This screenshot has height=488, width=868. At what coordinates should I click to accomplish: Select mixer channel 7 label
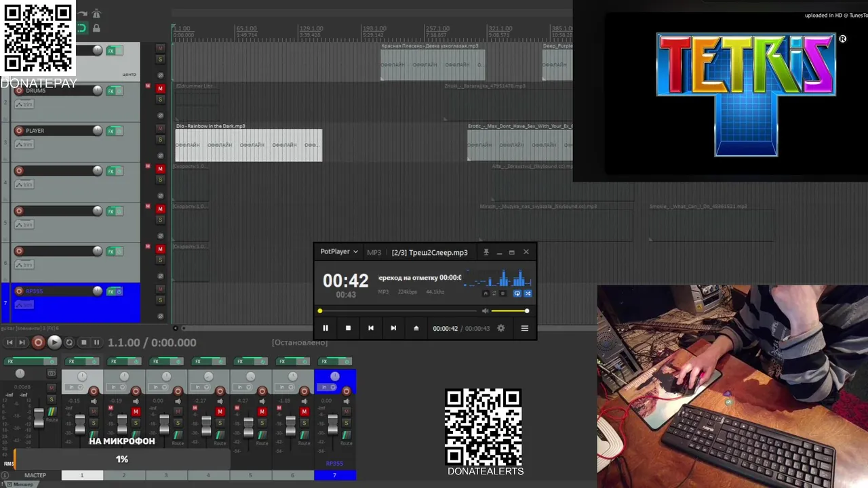(x=334, y=475)
